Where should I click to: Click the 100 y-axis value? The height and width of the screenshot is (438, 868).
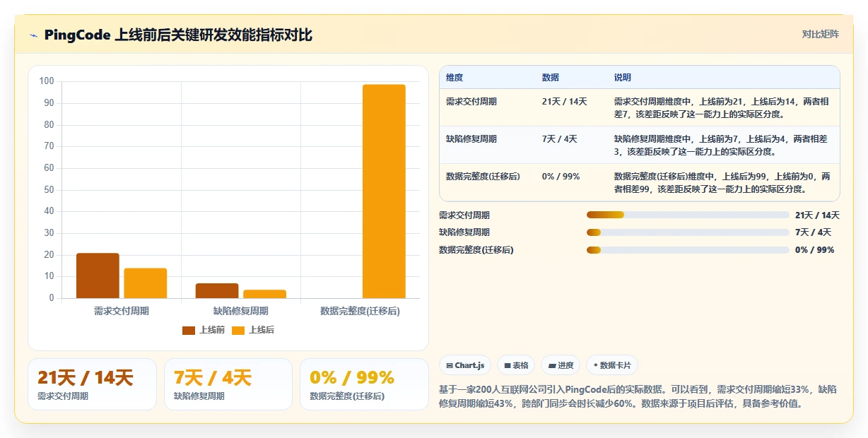point(47,81)
